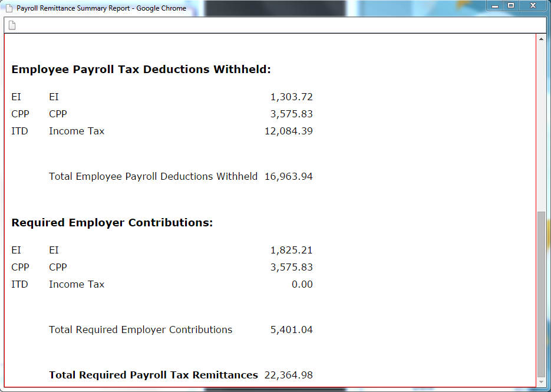The width and height of the screenshot is (551, 392).
Task: Click the maximize window icon
Action: click(510, 6)
